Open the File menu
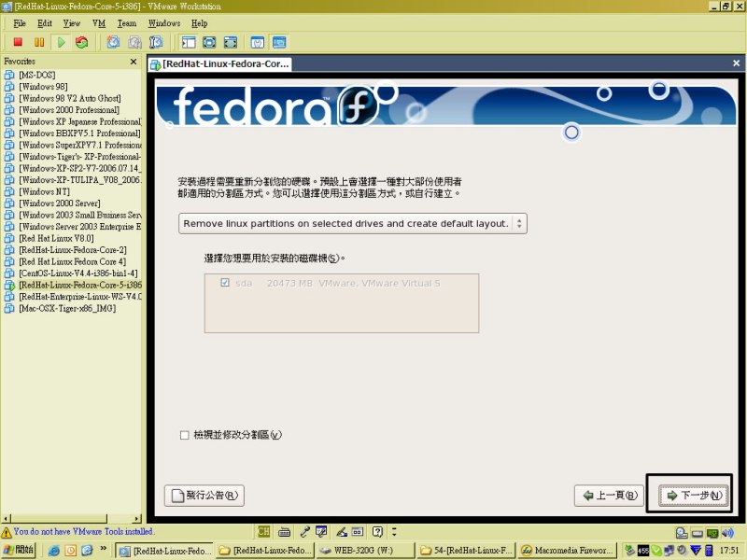The height and width of the screenshot is (560, 747). [20, 23]
